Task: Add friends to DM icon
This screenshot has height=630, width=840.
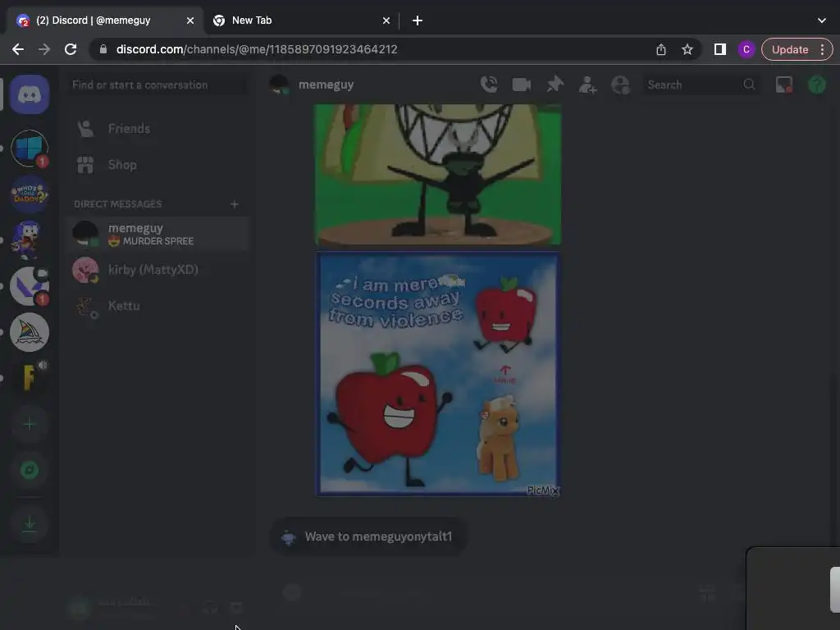Action: (x=587, y=84)
